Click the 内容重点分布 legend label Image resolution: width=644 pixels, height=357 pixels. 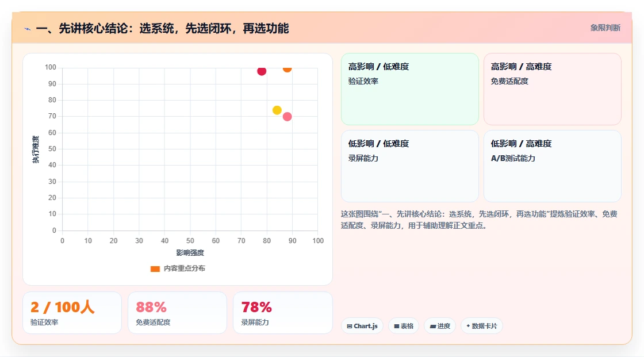184,268
